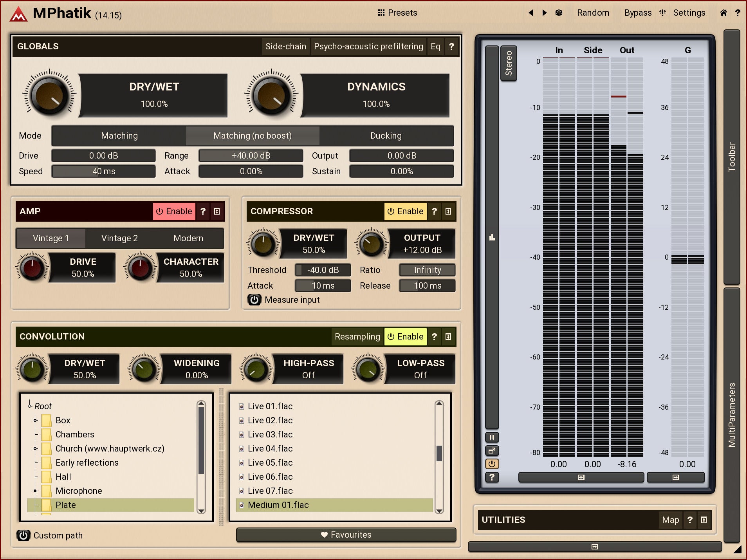This screenshot has width=747, height=560.
Task: Expand the Box folder in tree
Action: coord(35,421)
